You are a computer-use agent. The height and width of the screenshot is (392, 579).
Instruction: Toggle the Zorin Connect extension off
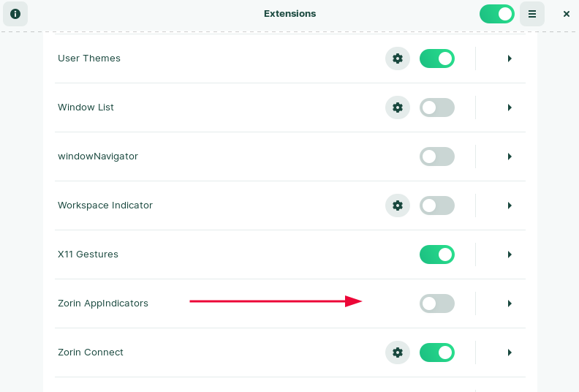click(x=437, y=353)
